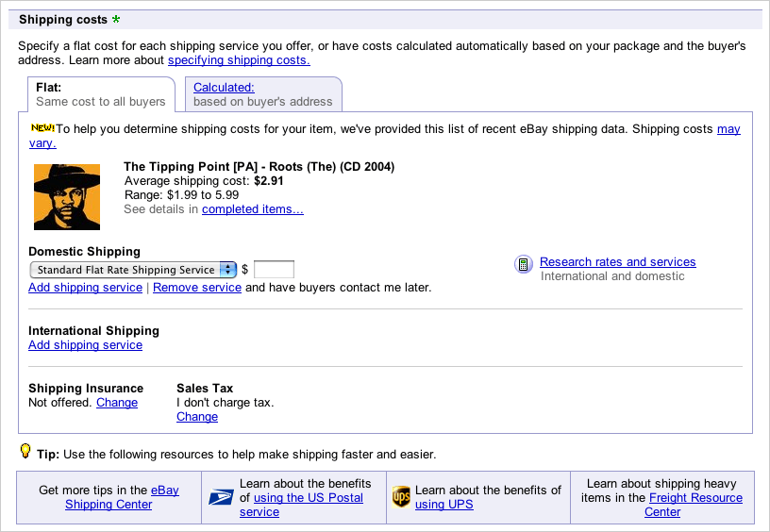Select the Flat shipping cost tab

pyautogui.click(x=49, y=88)
